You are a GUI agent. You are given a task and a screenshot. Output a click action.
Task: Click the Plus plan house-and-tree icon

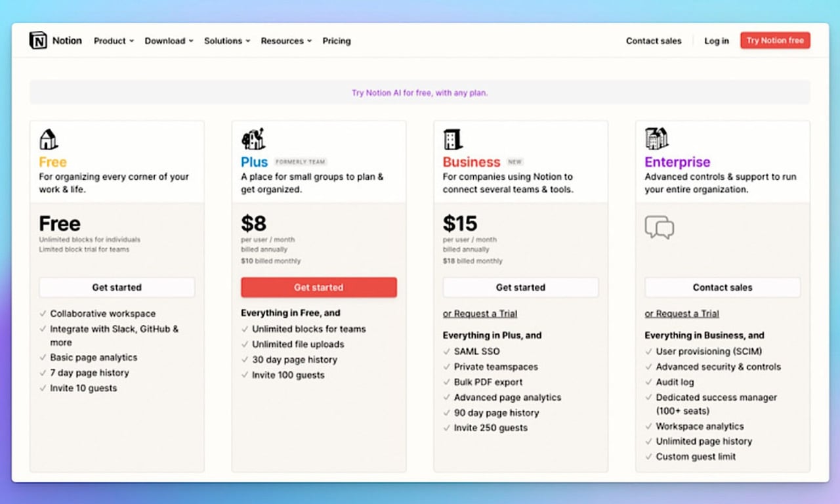pyautogui.click(x=253, y=139)
